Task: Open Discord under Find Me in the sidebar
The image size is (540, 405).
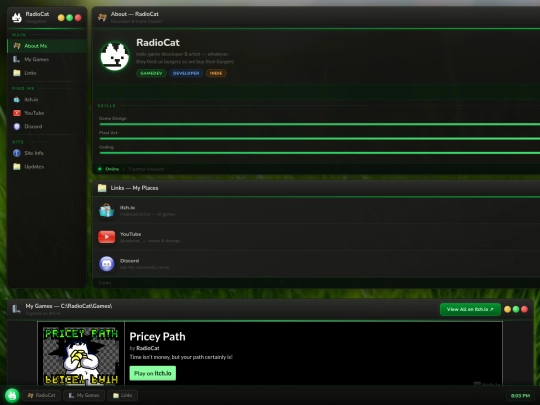Action: coord(47,126)
